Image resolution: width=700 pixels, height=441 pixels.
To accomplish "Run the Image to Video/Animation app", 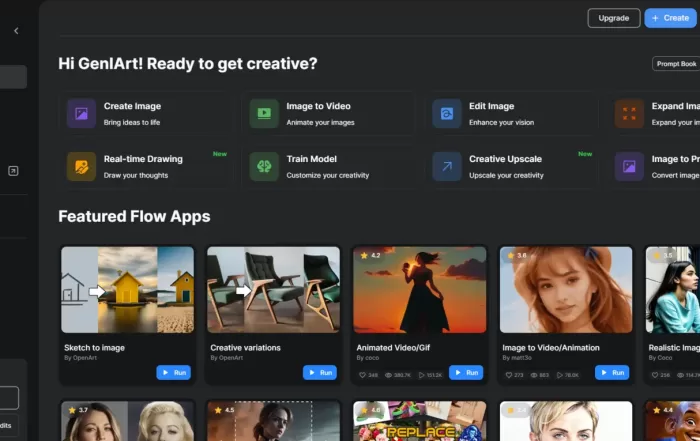I will pyautogui.click(x=612, y=372).
